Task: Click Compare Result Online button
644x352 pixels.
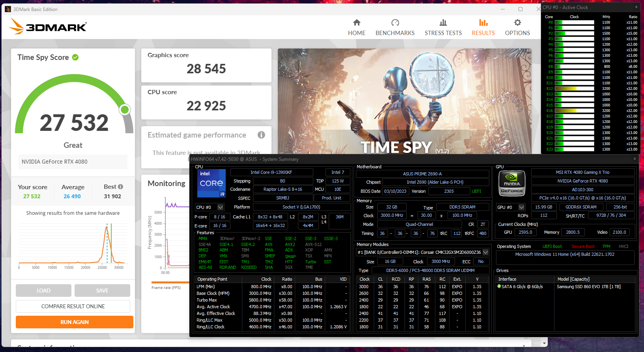Action: pyautogui.click(x=73, y=306)
